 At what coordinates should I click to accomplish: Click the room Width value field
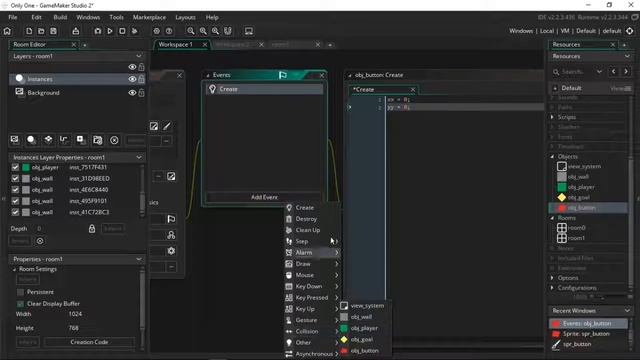click(75, 314)
